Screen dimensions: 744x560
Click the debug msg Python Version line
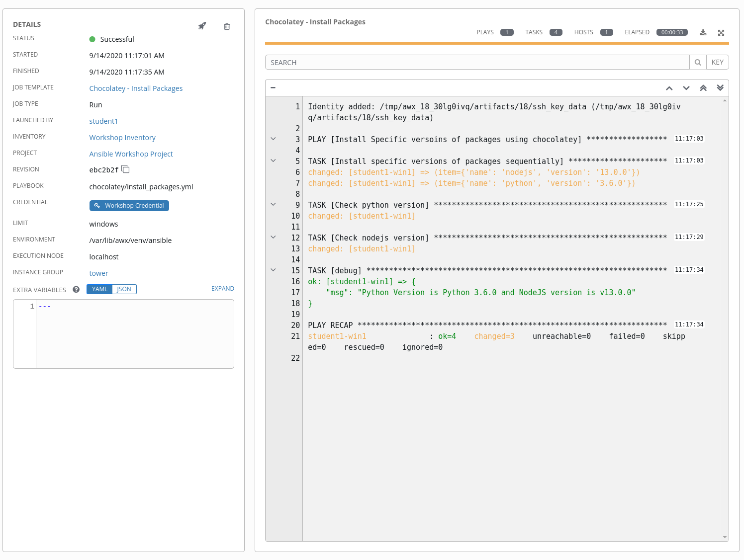pyautogui.click(x=480, y=293)
